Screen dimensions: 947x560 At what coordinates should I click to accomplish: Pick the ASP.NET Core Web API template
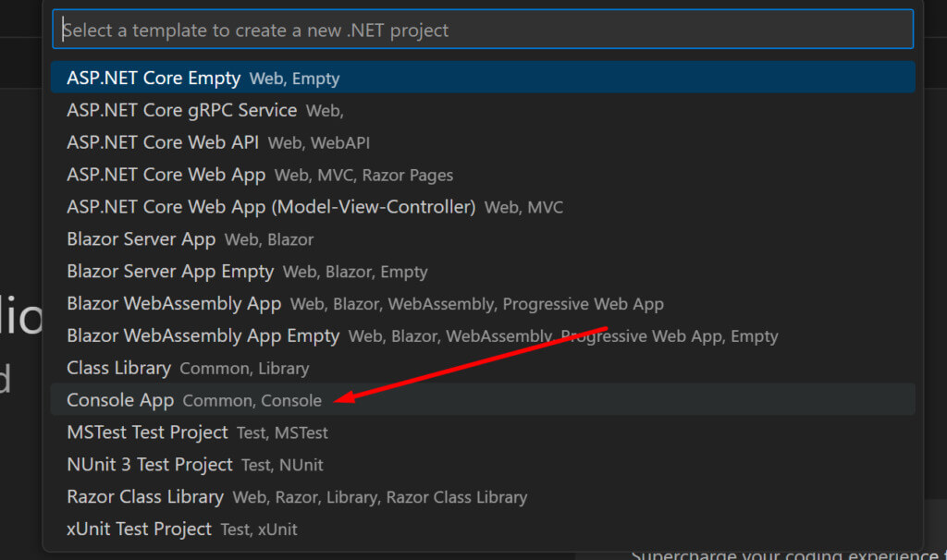tap(162, 142)
